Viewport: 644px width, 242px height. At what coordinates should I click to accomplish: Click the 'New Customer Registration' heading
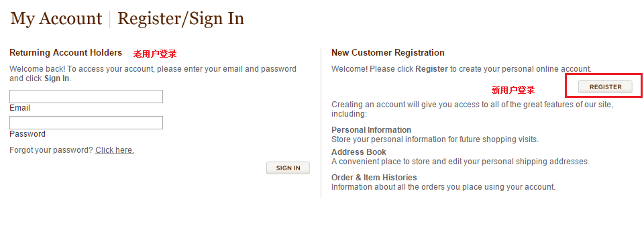(388, 52)
